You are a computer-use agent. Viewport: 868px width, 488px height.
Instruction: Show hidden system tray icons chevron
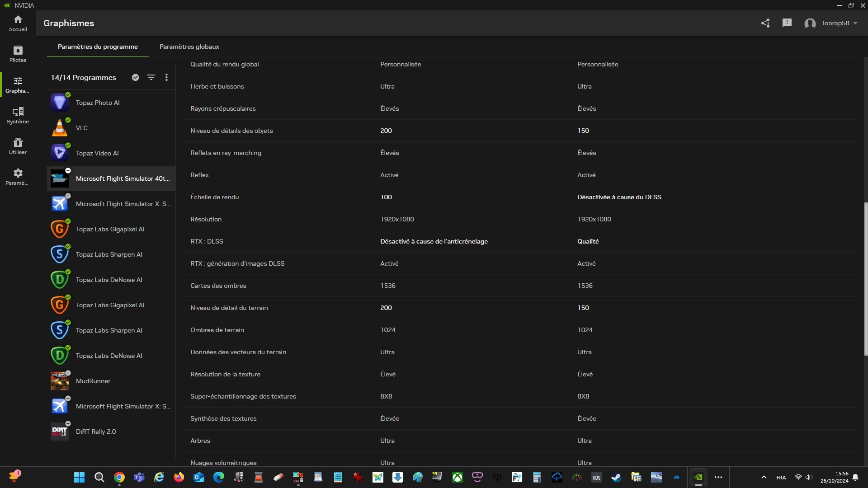tap(764, 477)
